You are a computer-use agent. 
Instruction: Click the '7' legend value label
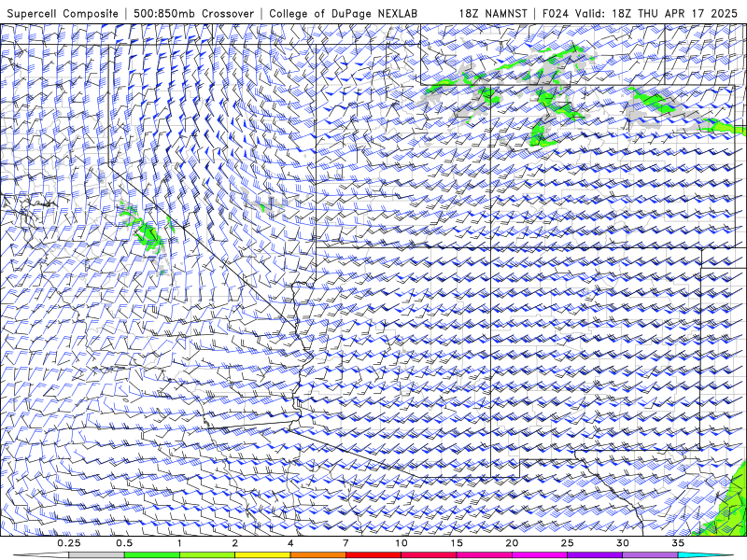tap(345, 543)
